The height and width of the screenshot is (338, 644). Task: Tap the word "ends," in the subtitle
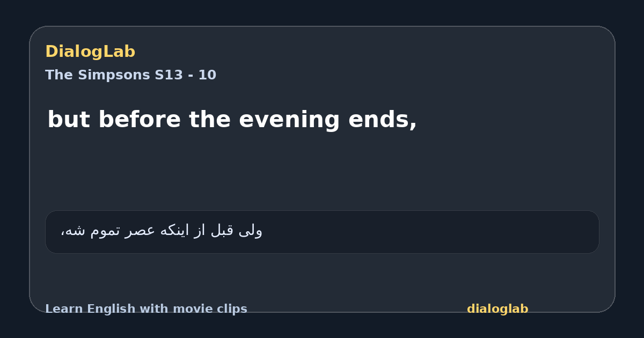point(383,120)
